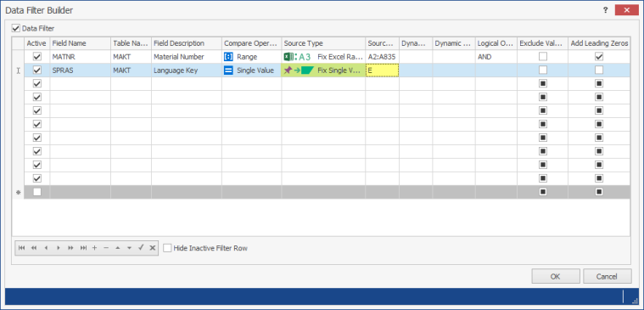The width and height of the screenshot is (644, 310).
Task: Click the MAKT table cell in SPRAS row
Action: pyautogui.click(x=131, y=70)
